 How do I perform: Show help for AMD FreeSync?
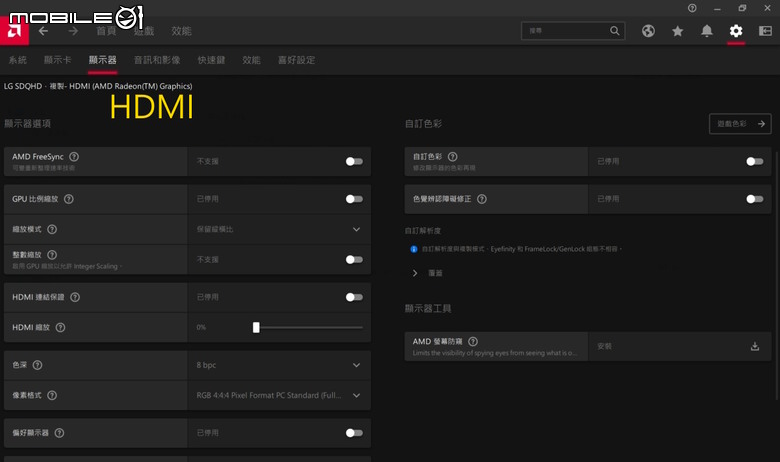click(74, 157)
